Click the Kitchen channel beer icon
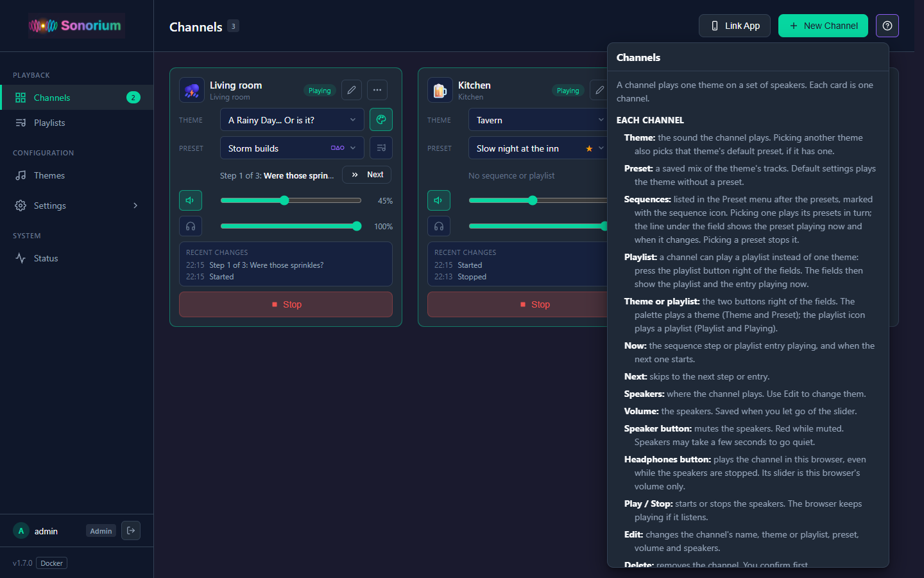924x578 pixels. click(440, 91)
